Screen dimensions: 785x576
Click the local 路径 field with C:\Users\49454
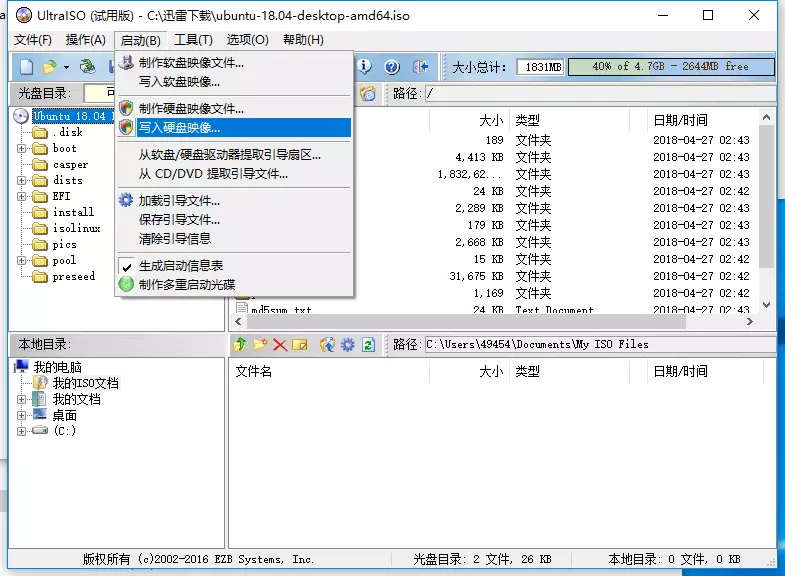point(600,344)
